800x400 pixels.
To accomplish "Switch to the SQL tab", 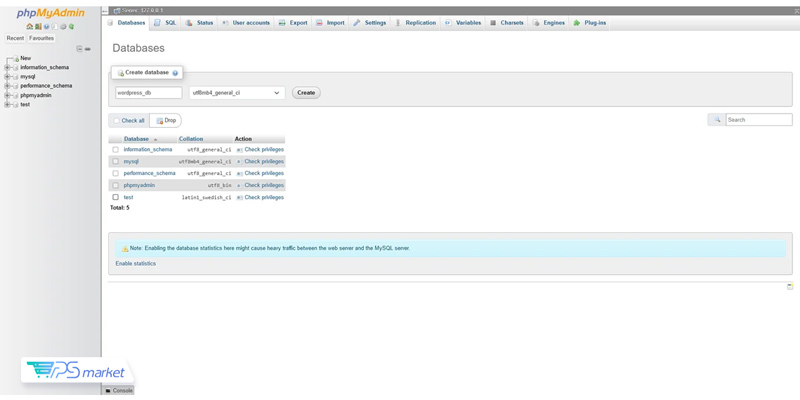I will pos(165,23).
